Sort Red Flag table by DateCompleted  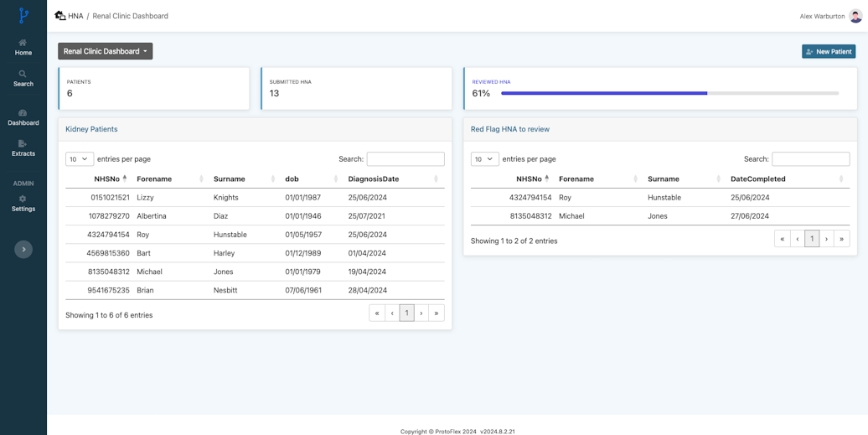[788, 179]
